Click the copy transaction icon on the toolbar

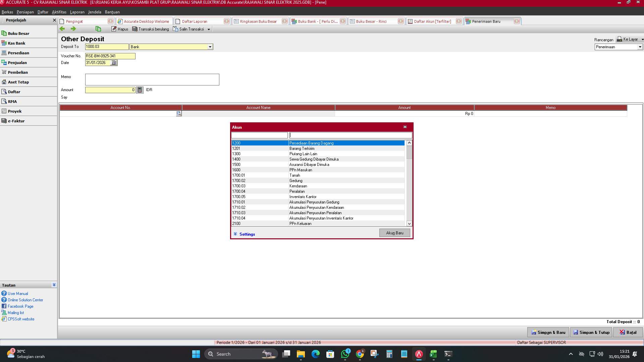click(98, 29)
